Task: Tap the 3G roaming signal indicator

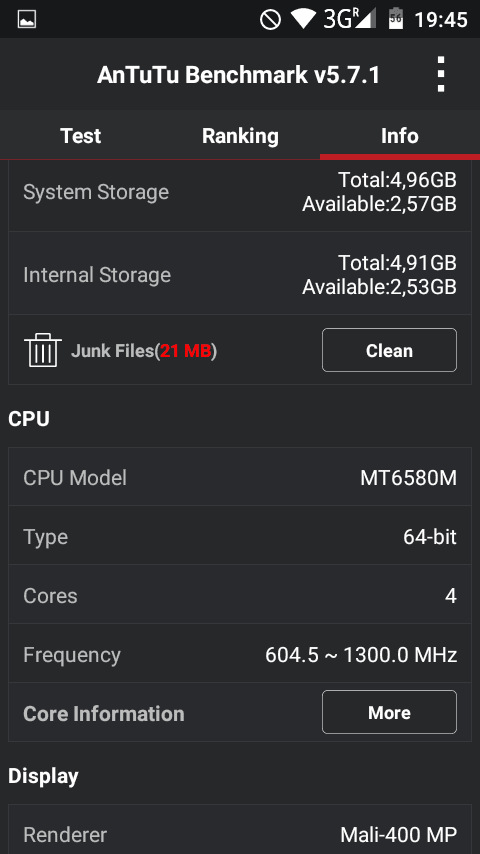Action: click(x=349, y=19)
